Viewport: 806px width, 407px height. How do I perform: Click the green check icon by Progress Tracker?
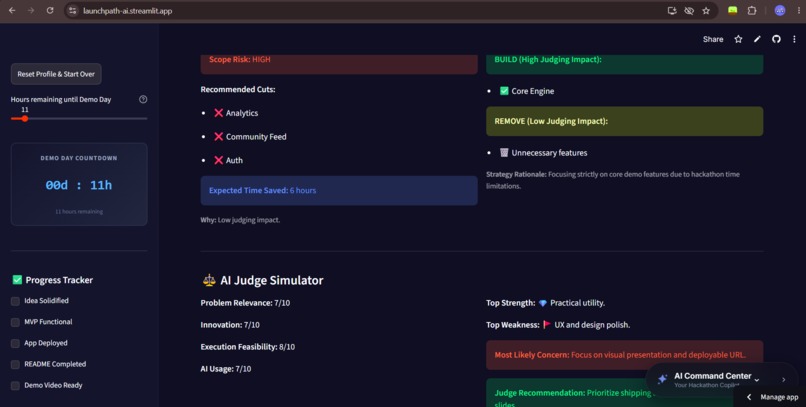point(17,280)
